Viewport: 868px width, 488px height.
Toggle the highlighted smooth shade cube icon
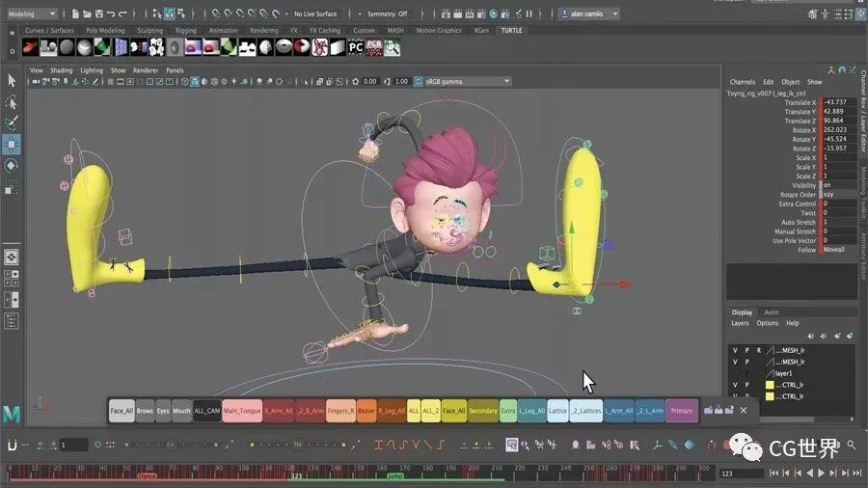click(195, 81)
